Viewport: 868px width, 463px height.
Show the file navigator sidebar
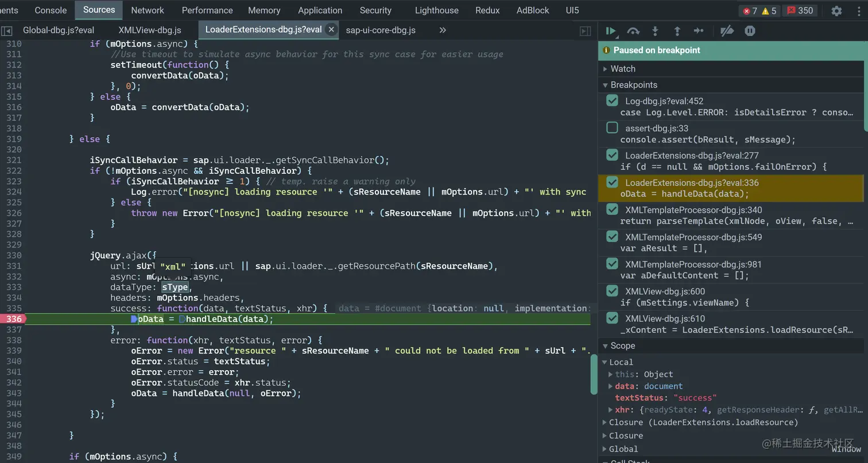click(x=7, y=30)
